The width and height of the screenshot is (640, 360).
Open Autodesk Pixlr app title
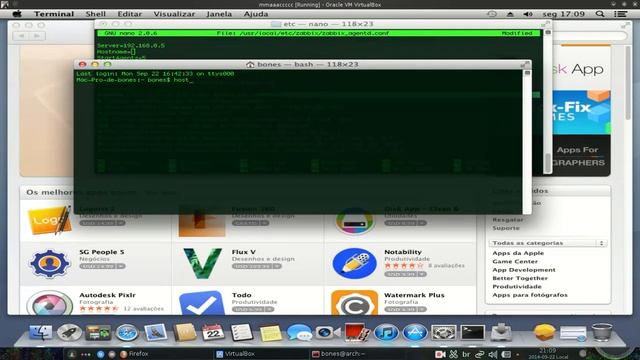tap(107, 295)
